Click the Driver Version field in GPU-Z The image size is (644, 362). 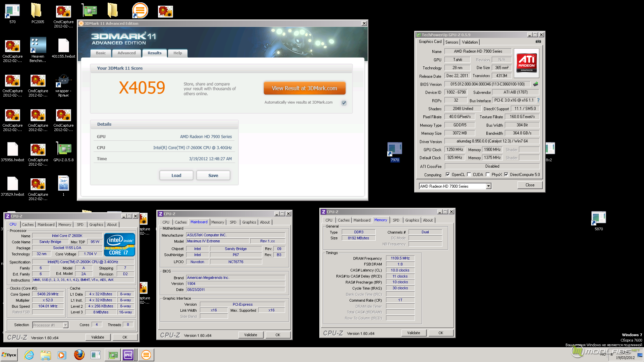coord(492,141)
